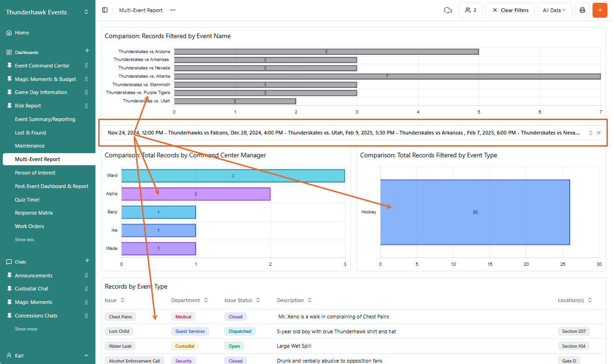The height and width of the screenshot is (364, 613).
Task: Open the All Data dropdown
Action: click(554, 10)
